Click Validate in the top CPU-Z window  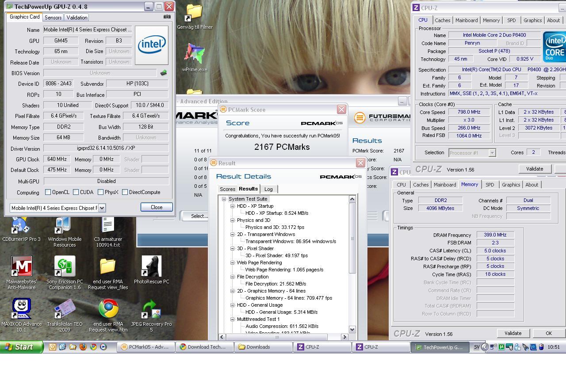pyautogui.click(x=535, y=169)
